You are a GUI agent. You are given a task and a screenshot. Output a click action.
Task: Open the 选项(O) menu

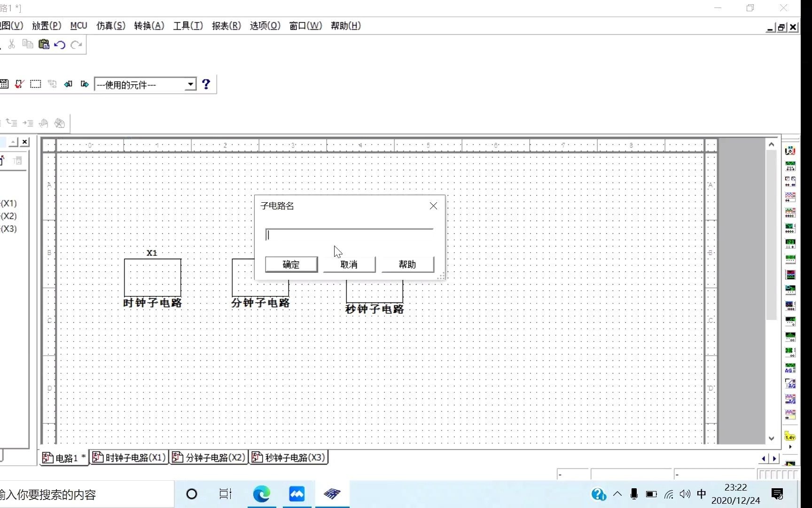[265, 26]
